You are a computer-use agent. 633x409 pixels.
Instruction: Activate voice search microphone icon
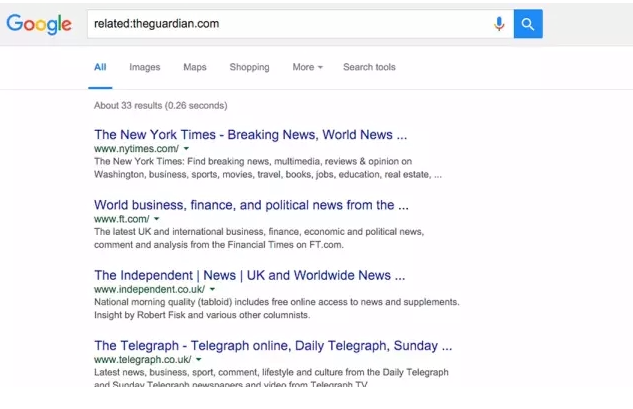point(499,24)
